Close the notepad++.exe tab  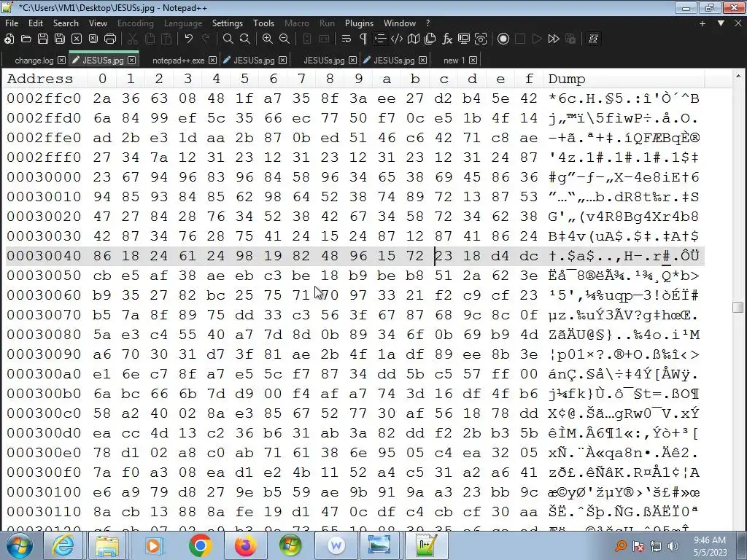[x=212, y=61]
